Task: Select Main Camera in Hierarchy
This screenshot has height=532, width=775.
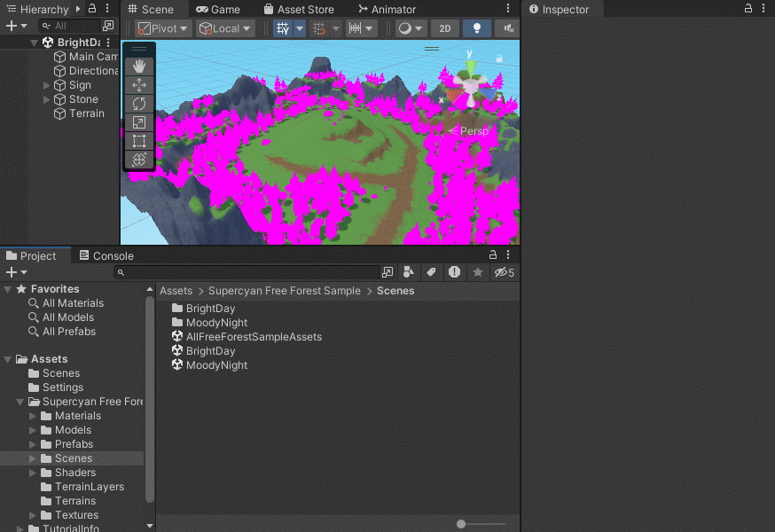Action: [x=85, y=57]
